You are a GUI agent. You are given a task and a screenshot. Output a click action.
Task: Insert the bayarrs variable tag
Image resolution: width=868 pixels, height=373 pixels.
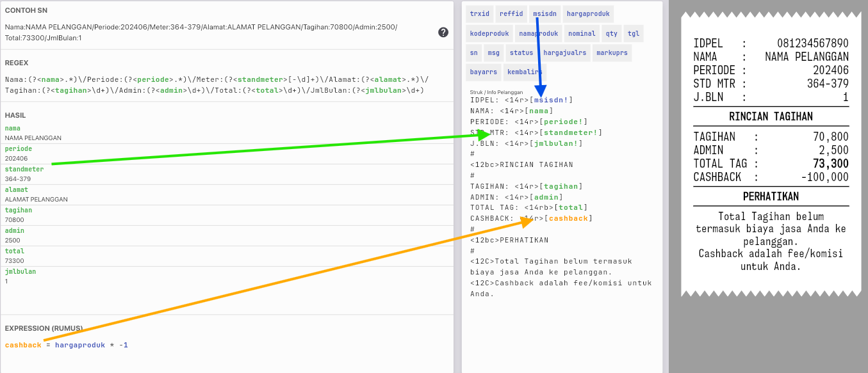click(x=484, y=72)
